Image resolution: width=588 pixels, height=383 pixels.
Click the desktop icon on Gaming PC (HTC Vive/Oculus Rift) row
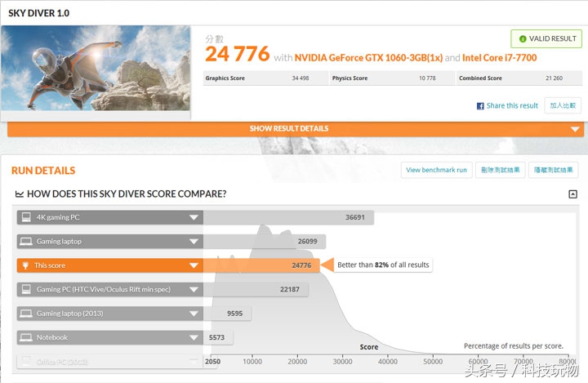[26, 289]
